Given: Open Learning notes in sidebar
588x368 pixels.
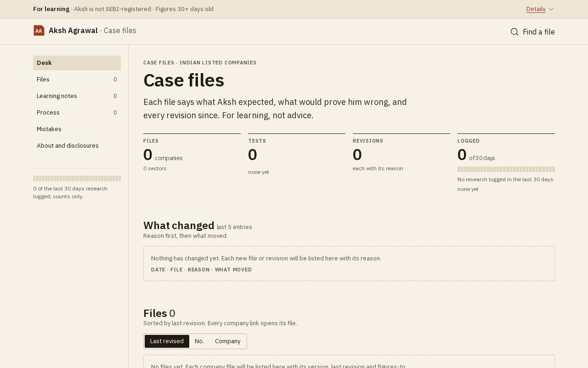Looking at the screenshot, I should (77, 96).
